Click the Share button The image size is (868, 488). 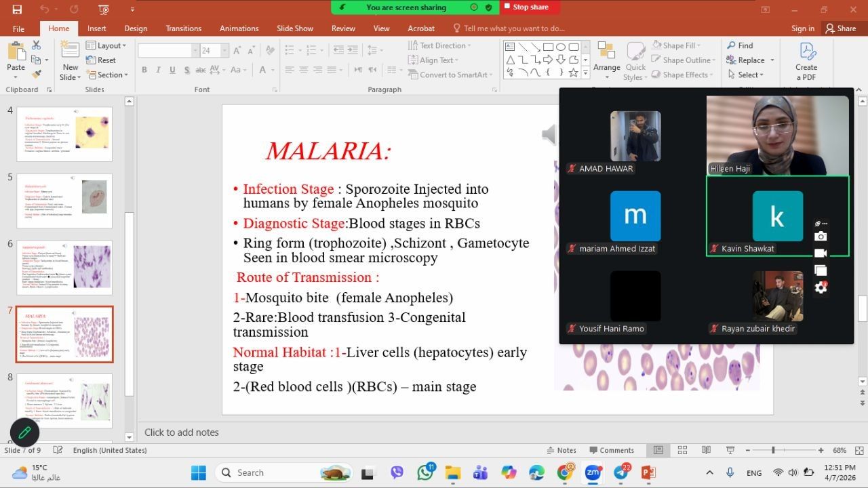click(x=840, y=28)
